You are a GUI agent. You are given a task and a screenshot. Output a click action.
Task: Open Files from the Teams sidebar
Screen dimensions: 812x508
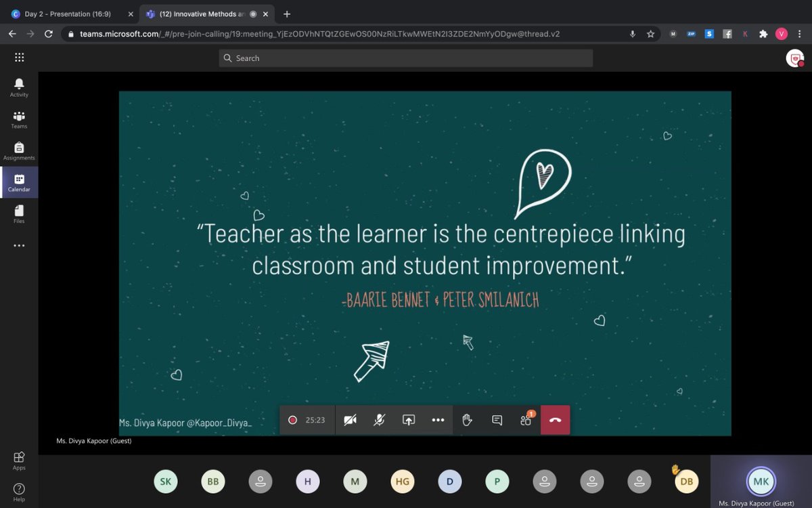coord(19,214)
